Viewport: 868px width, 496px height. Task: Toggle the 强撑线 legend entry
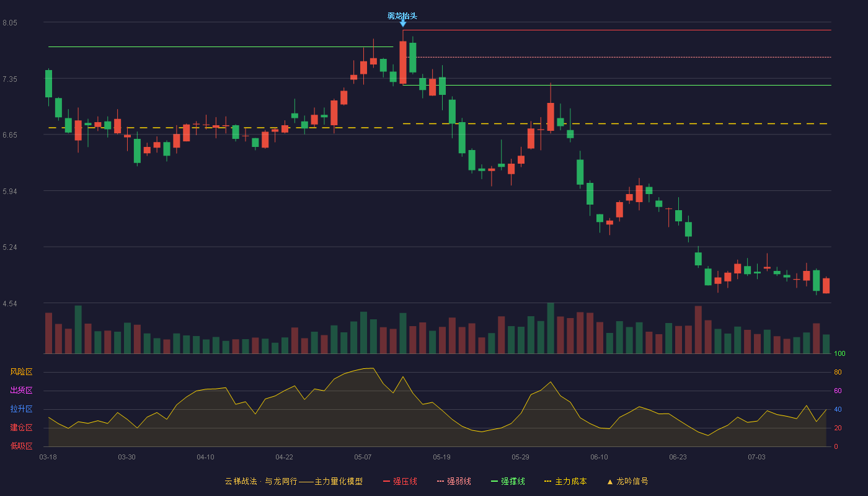point(508,481)
